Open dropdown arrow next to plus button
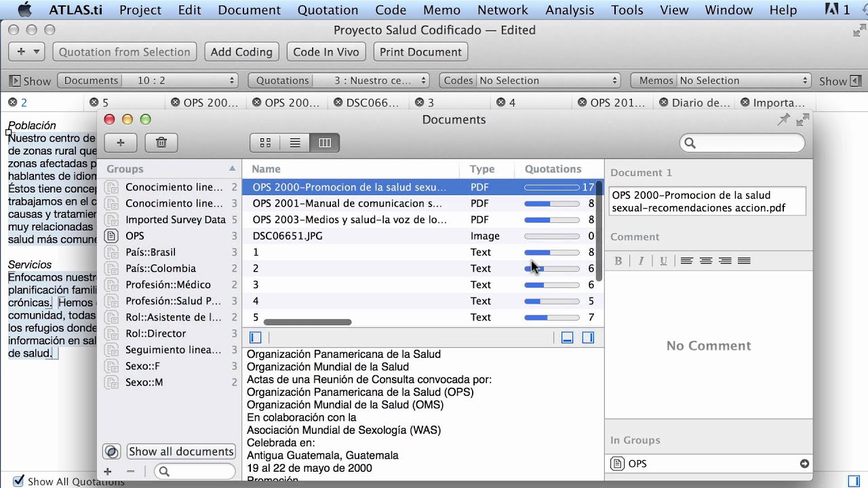Viewport: 868px width, 488px height. tap(37, 52)
